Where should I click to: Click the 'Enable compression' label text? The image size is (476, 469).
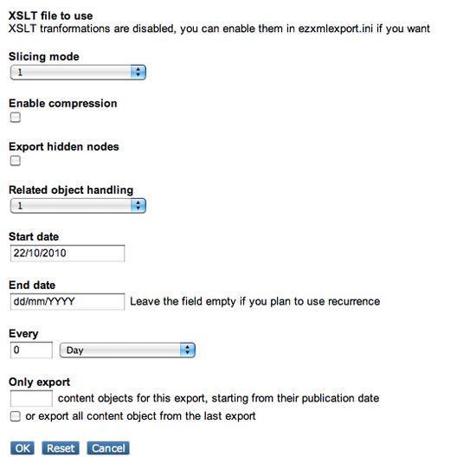(x=63, y=104)
